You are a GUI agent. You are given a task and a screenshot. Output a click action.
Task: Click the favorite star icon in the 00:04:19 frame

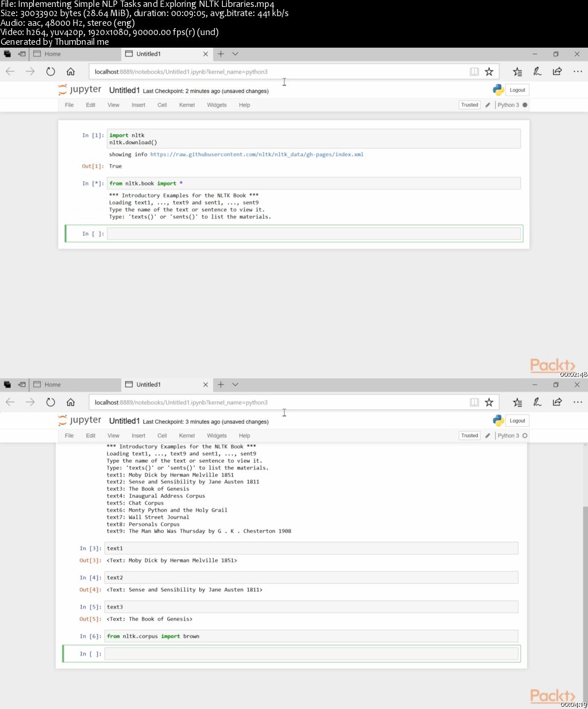489,402
